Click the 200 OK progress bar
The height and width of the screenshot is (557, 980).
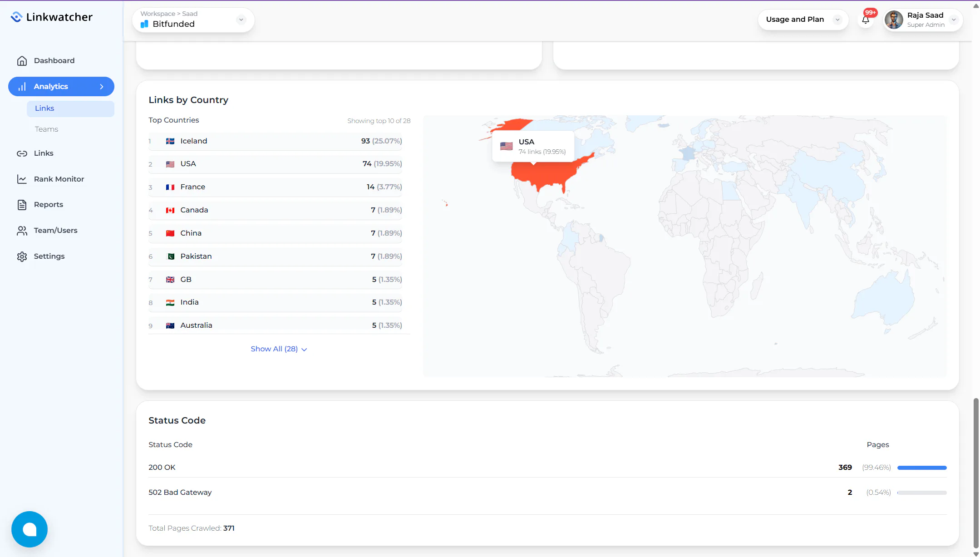pyautogui.click(x=922, y=468)
